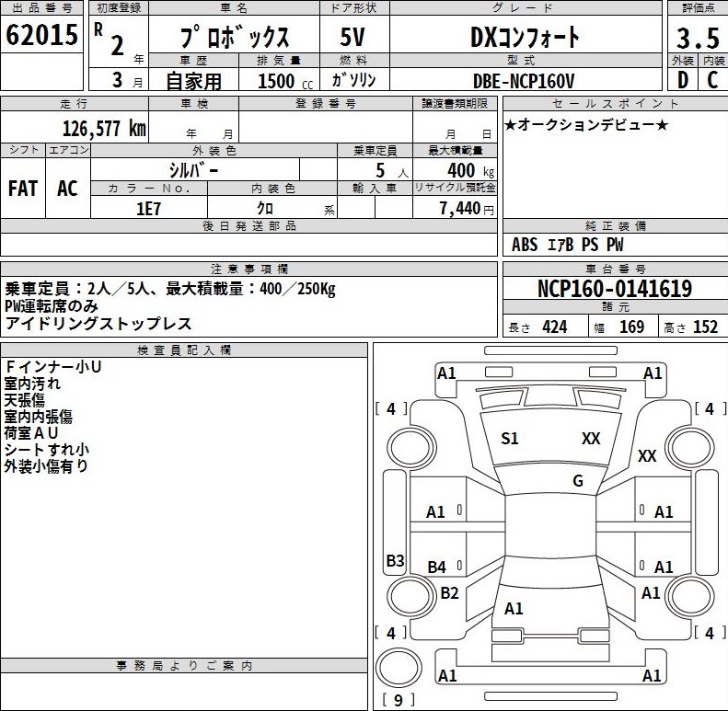Image resolution: width=728 pixels, height=711 pixels.
Task: Select lot number 62015
Action: pyautogui.click(x=41, y=35)
